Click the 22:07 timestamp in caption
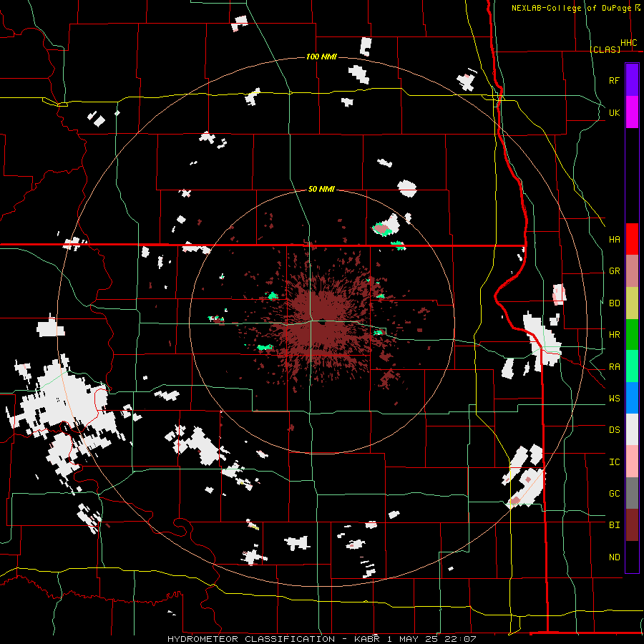The height and width of the screenshot is (644, 644). 462,639
